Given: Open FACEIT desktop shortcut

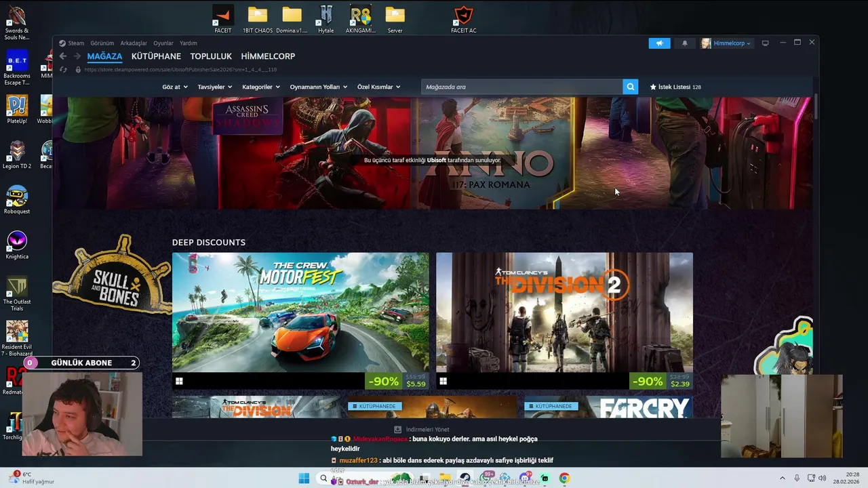Looking at the screenshot, I should (x=223, y=19).
